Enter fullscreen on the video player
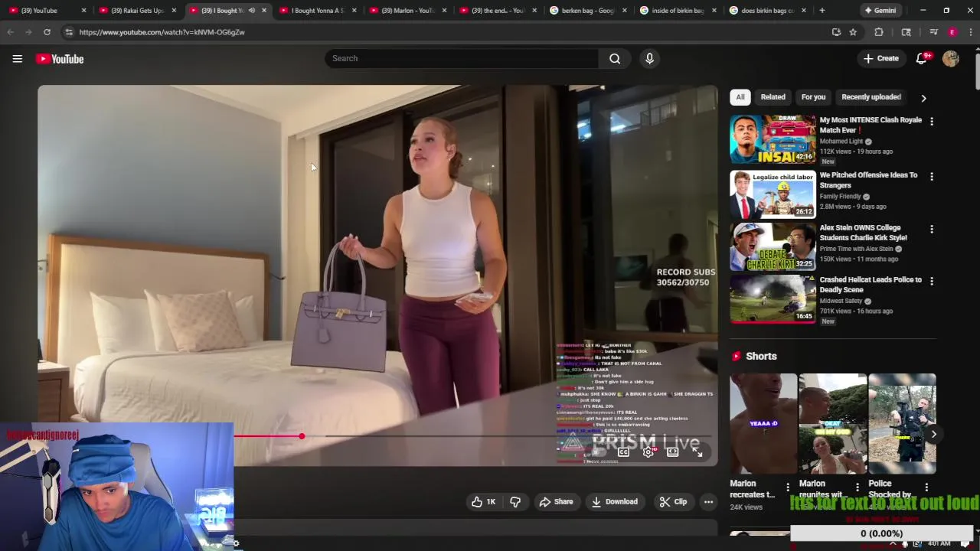The height and width of the screenshot is (551, 980). [697, 452]
